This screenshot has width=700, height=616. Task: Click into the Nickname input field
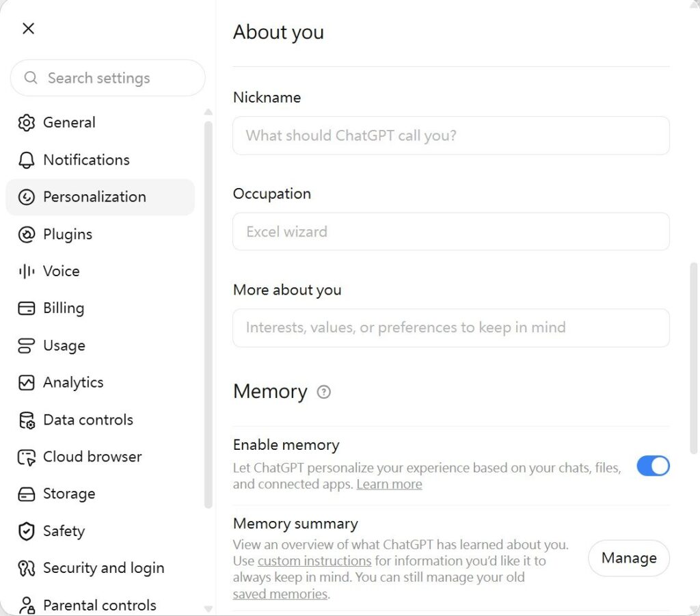click(x=451, y=135)
